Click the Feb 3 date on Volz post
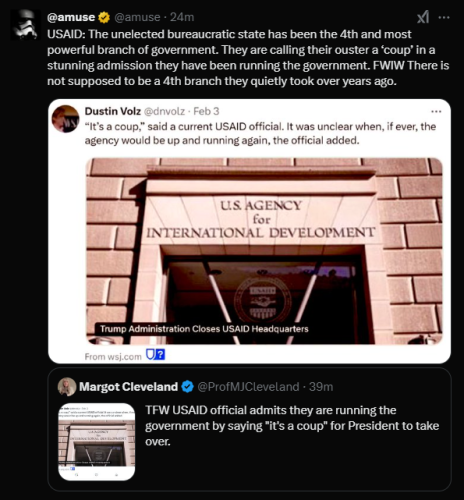The width and height of the screenshot is (464, 500). click(x=206, y=111)
